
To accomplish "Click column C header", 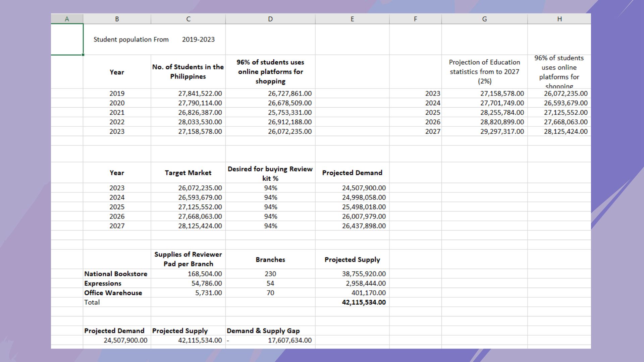I will [x=188, y=19].
